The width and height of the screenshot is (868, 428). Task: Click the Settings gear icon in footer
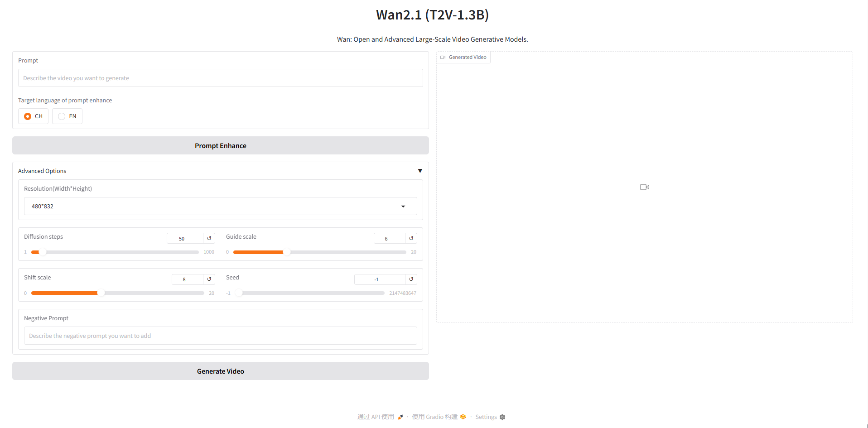click(502, 417)
